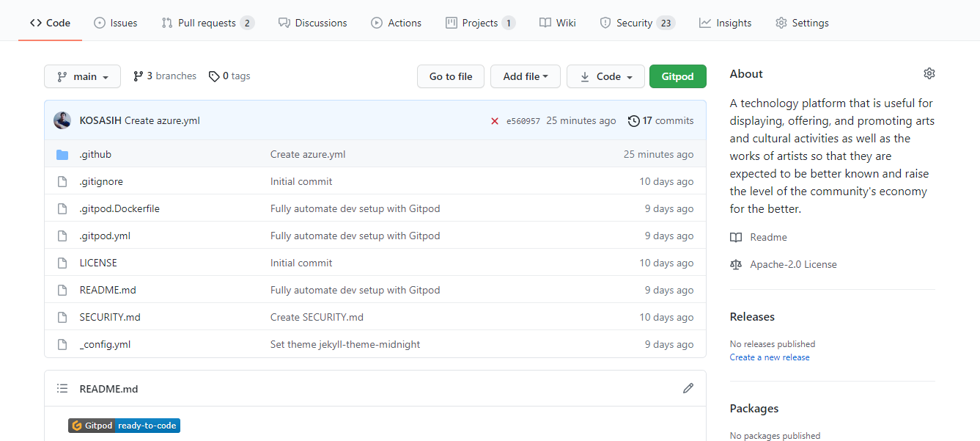Screen dimensions: 980x441
Task: View the 3 branches link
Action: tap(165, 76)
